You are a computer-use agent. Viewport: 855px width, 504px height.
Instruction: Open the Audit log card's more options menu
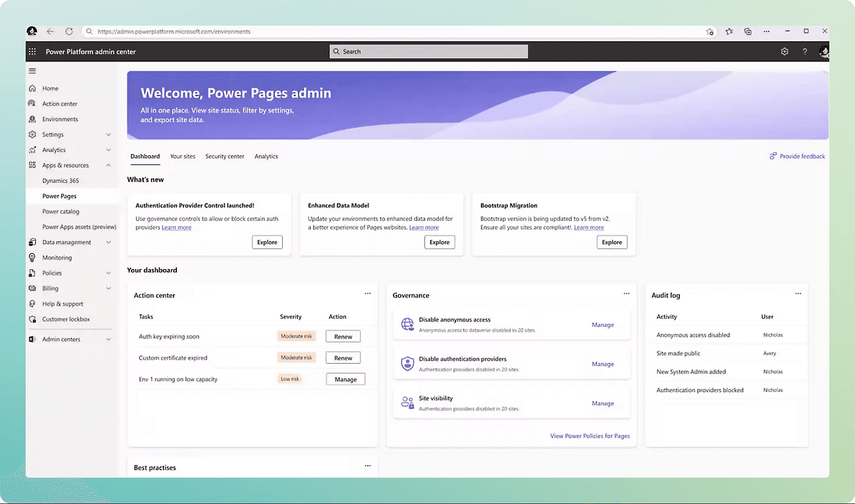pos(797,293)
